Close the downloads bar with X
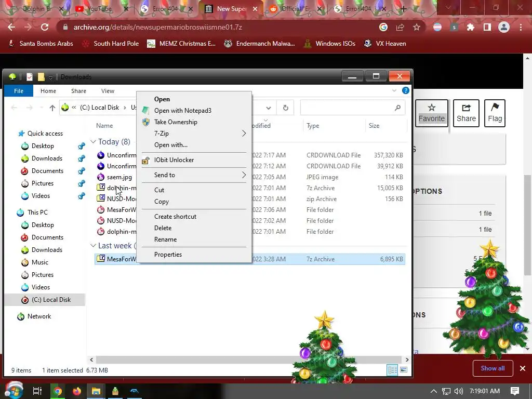Screen dimensions: 532x399 coord(523,368)
